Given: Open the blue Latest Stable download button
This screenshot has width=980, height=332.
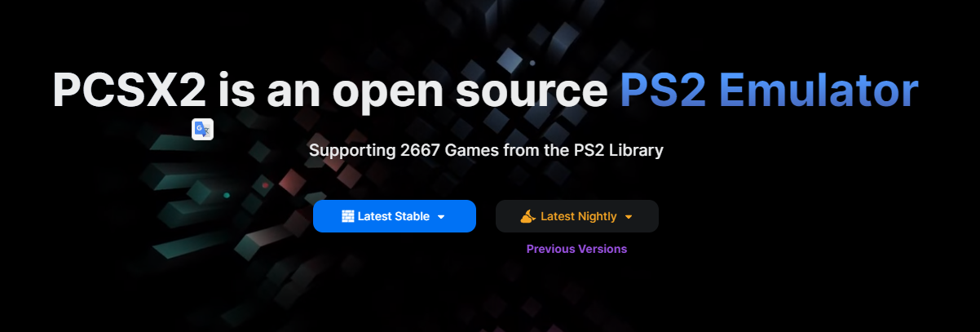Looking at the screenshot, I should coord(395,216).
